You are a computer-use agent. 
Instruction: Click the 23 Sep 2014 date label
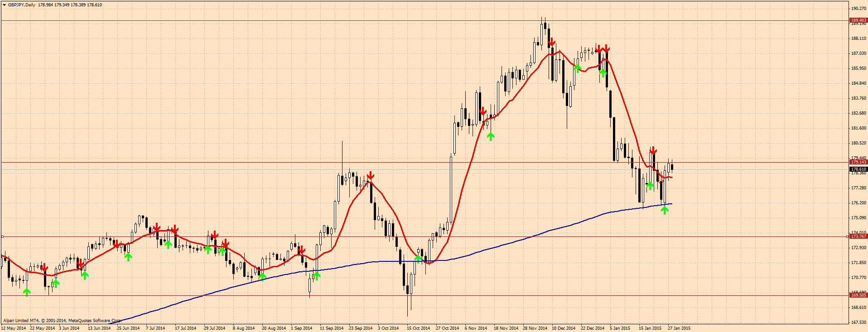(361, 328)
